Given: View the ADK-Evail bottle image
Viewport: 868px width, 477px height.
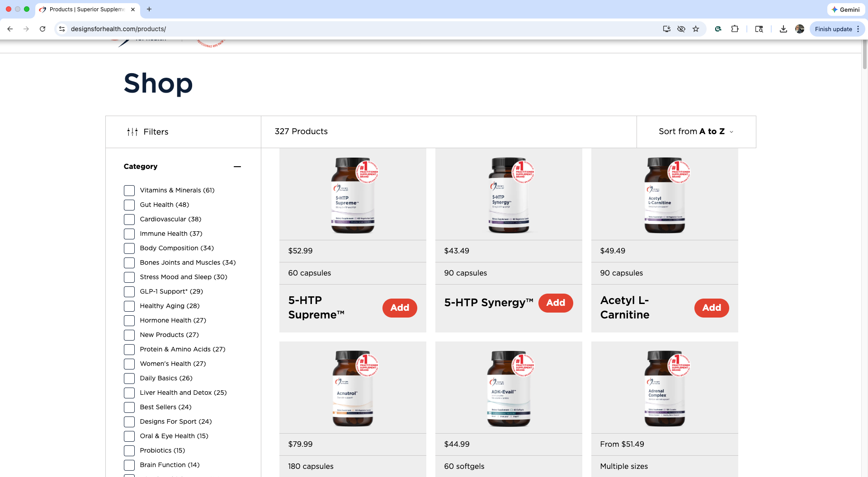Looking at the screenshot, I should [x=509, y=388].
